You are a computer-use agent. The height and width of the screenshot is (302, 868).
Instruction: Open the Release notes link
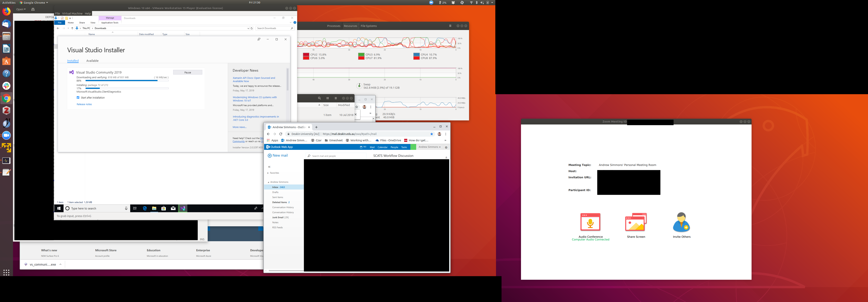(84, 104)
